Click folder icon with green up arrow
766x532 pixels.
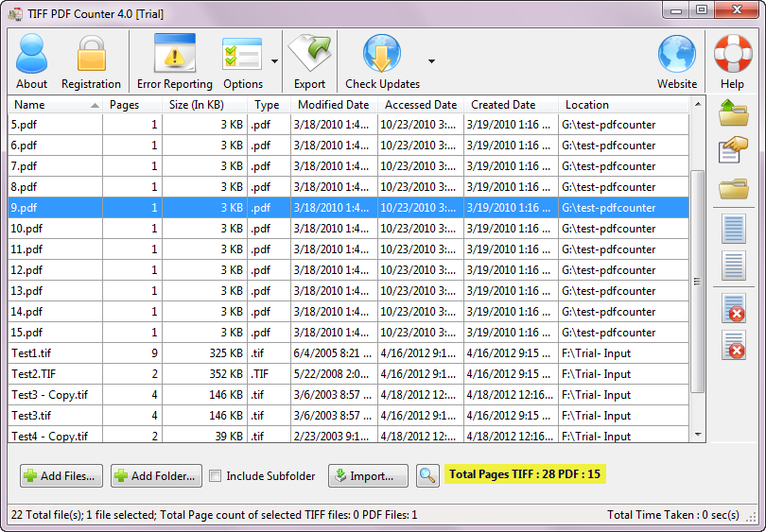tap(733, 112)
